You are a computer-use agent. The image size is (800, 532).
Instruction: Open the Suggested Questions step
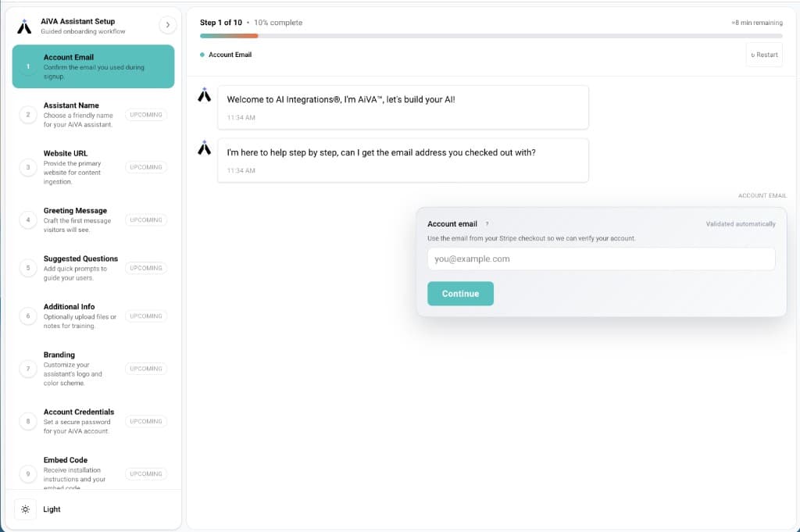tap(94, 267)
